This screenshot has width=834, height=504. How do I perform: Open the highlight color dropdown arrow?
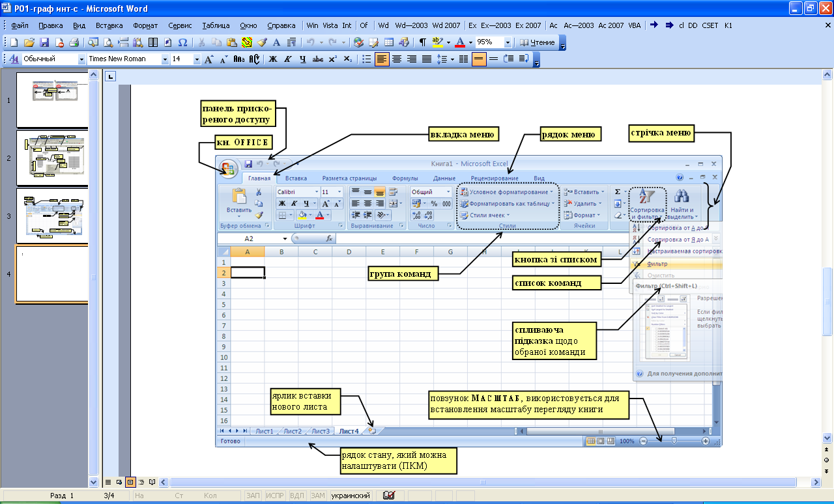point(448,42)
